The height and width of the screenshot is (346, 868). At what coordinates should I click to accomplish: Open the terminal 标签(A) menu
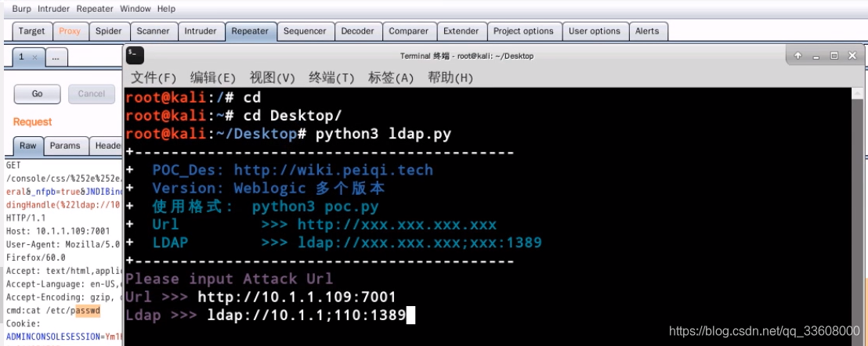coord(391,77)
